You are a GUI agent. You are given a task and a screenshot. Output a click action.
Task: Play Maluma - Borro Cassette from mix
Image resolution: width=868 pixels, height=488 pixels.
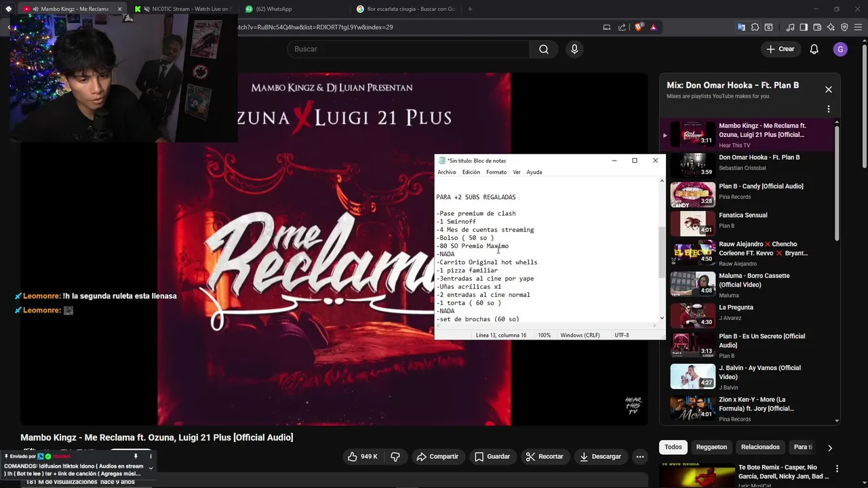click(746, 285)
